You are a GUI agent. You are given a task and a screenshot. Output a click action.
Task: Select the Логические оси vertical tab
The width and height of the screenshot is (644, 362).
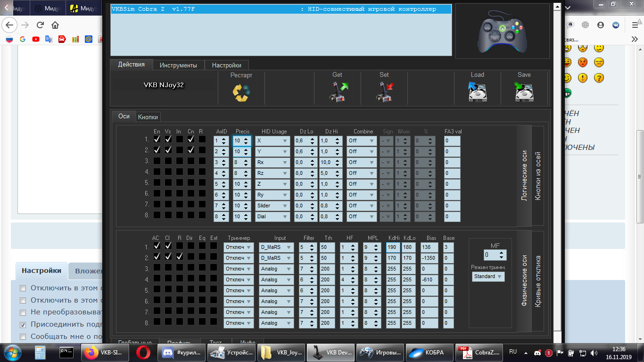pyautogui.click(x=524, y=176)
